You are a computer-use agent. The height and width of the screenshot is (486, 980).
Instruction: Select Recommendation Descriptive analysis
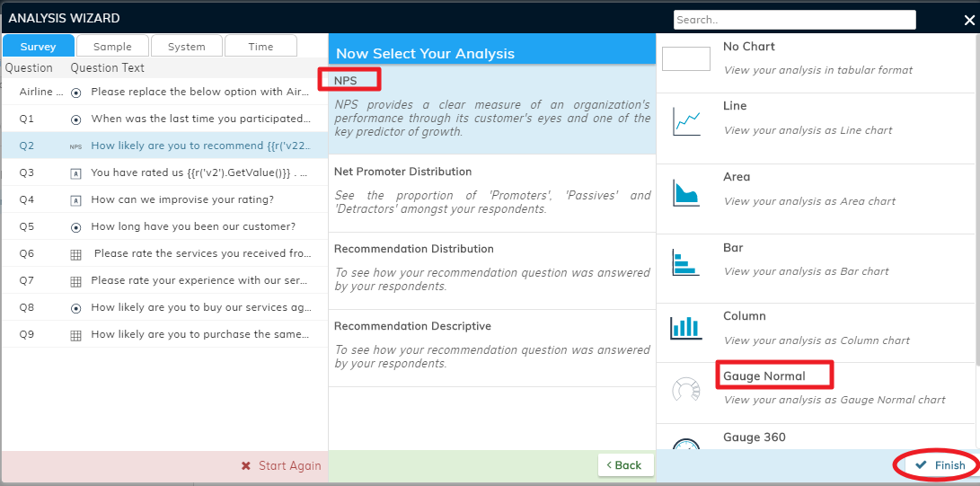(492, 348)
